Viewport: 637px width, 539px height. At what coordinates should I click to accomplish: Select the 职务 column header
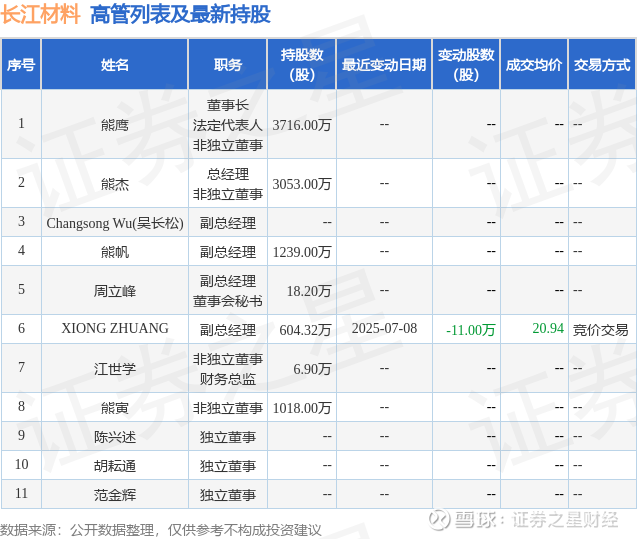228,65
